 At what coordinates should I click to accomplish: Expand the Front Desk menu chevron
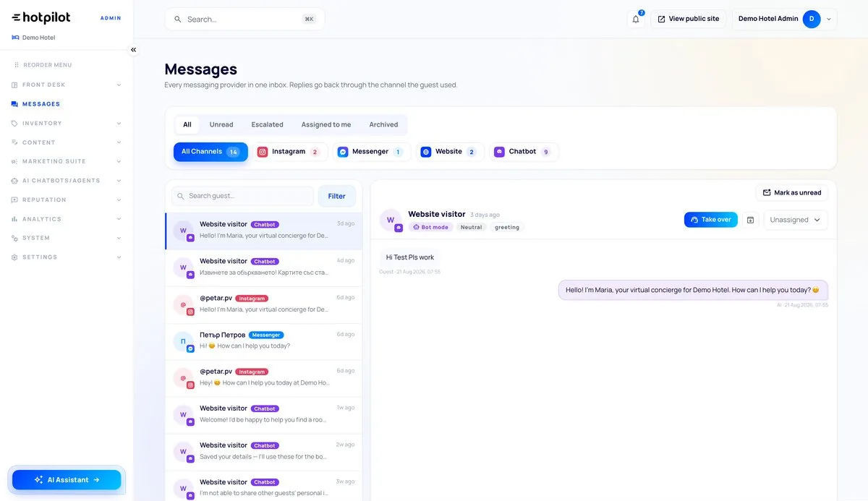119,85
